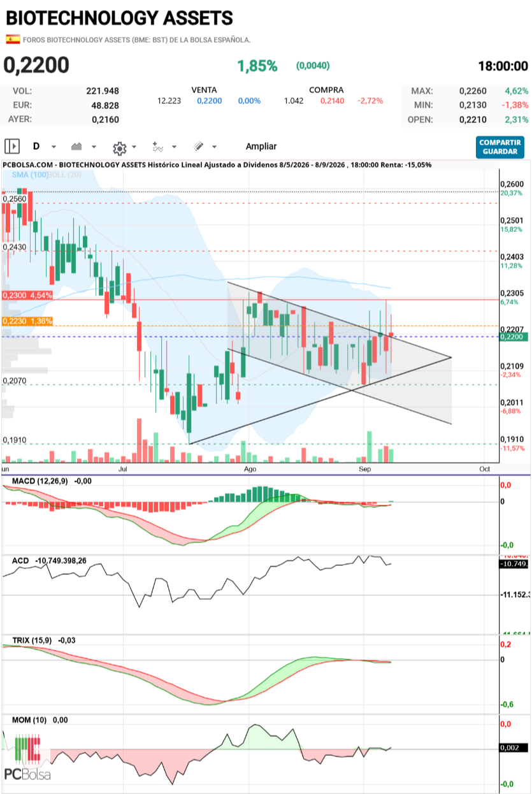Click the BIOTECHNOLOGY ASSETS title
The height and width of the screenshot is (794, 532).
coord(119,17)
